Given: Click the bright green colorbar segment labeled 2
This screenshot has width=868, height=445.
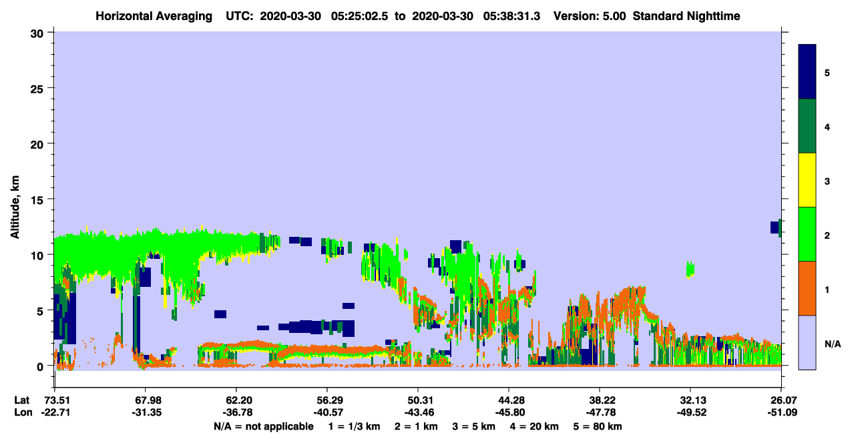Looking at the screenshot, I should [x=807, y=234].
